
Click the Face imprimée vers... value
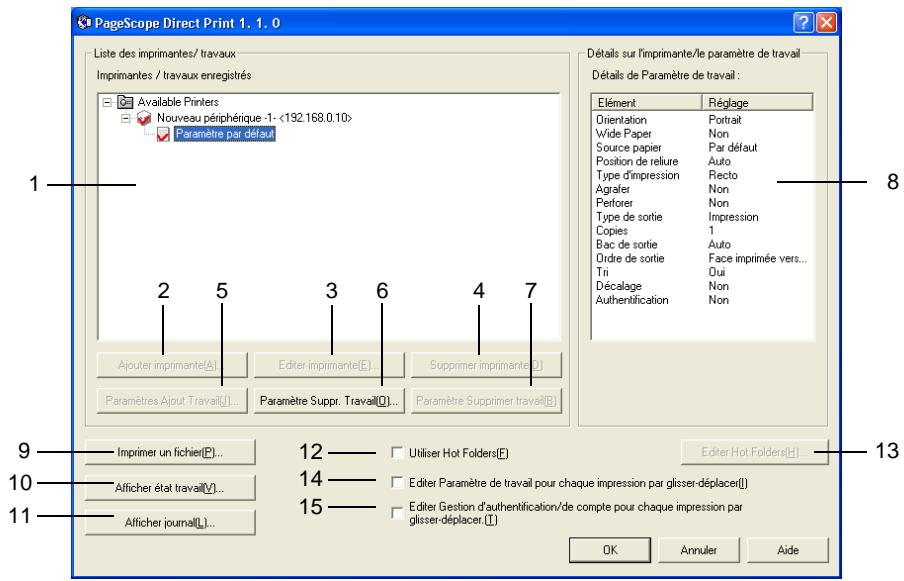(758, 258)
